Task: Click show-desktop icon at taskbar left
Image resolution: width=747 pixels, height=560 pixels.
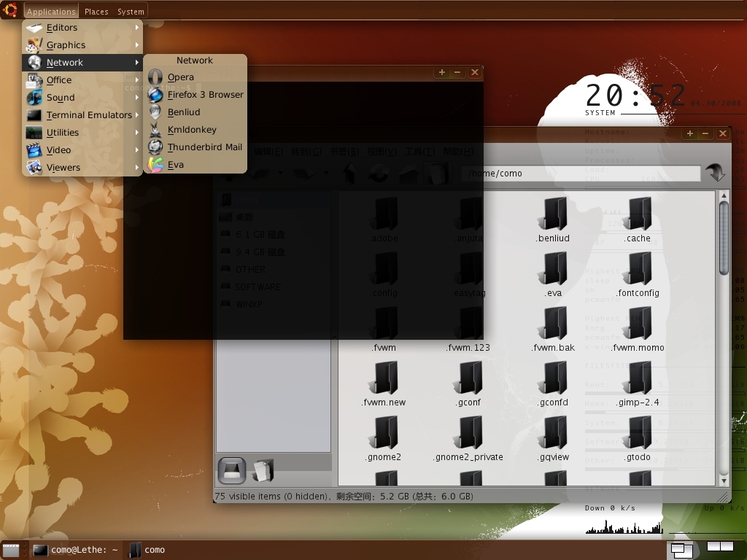Action: 10,550
